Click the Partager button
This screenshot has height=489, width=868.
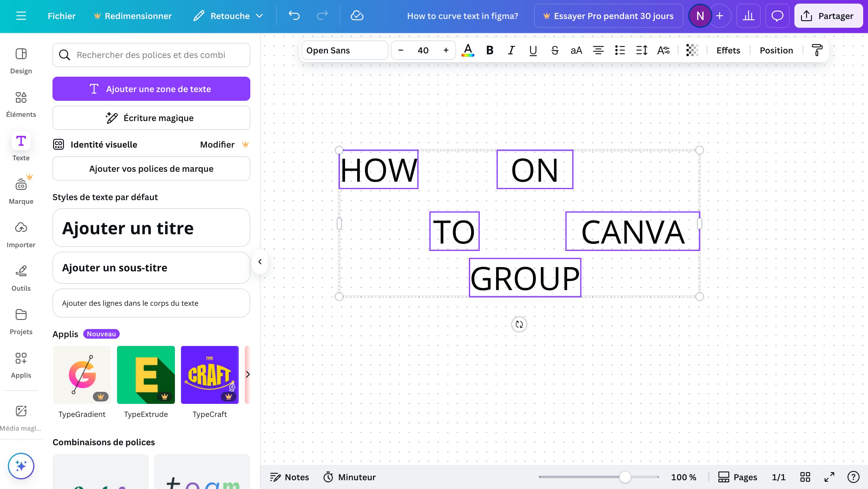click(828, 16)
